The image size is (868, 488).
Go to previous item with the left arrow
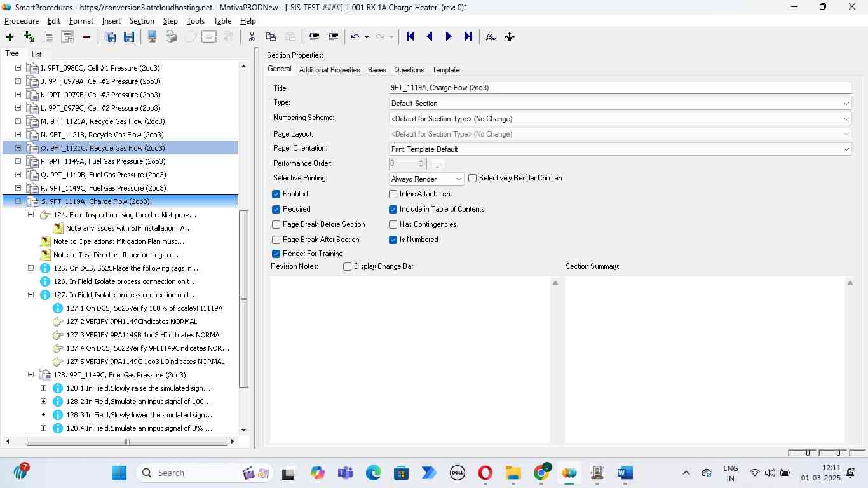430,37
